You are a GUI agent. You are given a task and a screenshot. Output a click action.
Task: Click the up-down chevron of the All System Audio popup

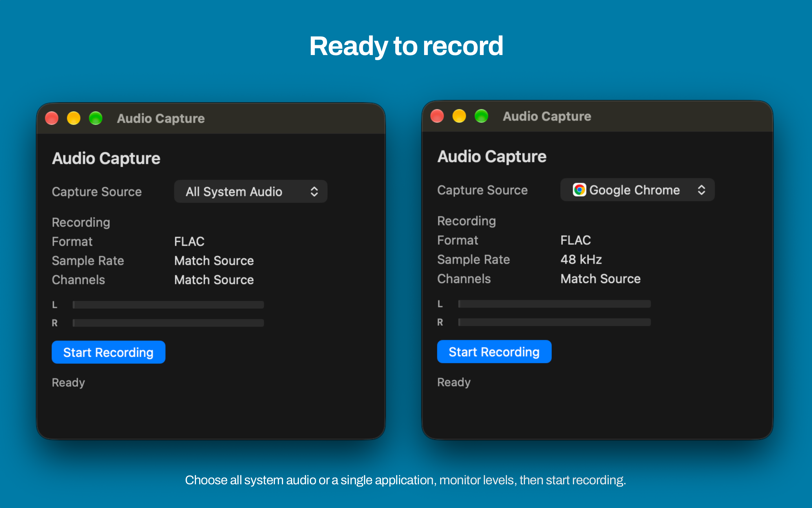point(314,192)
